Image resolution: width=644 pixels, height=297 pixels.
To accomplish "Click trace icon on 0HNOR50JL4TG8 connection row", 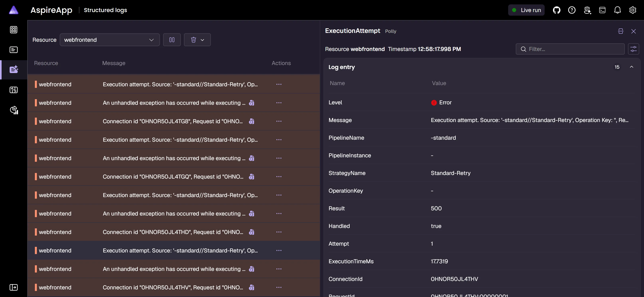I will point(251,121).
